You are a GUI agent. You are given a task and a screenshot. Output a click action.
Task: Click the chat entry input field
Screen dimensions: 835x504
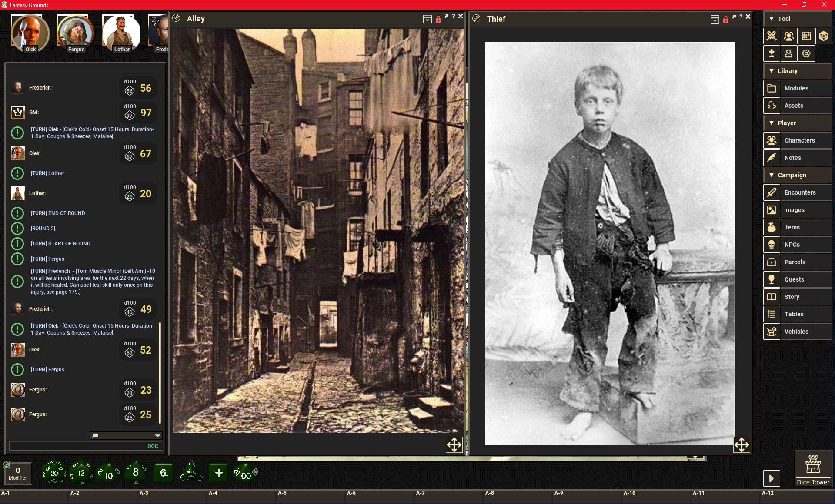point(78,446)
